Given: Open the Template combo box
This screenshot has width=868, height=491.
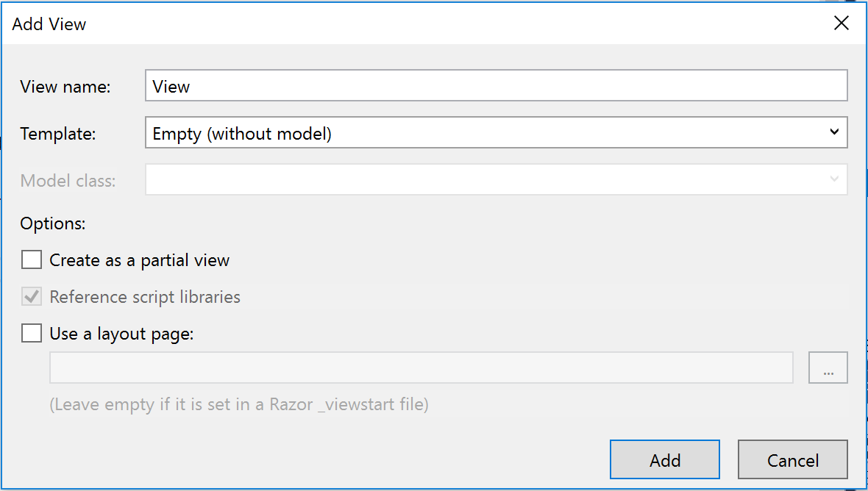Looking at the screenshot, I should pos(485,133).
